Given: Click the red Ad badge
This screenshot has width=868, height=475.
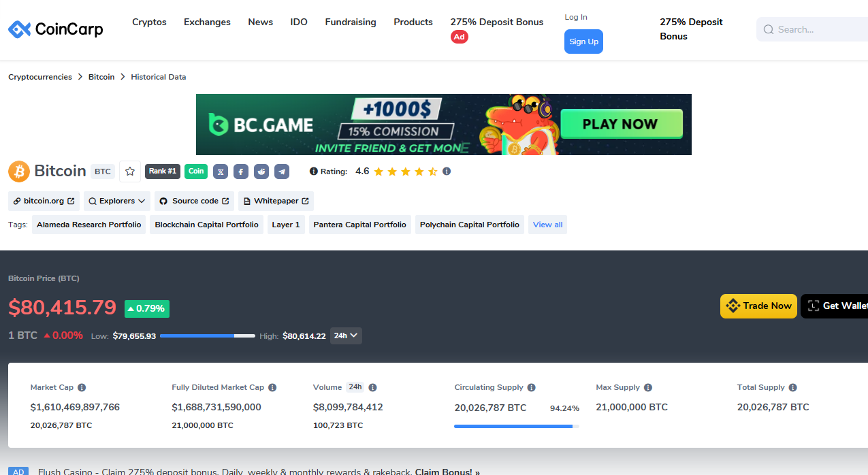Looking at the screenshot, I should (460, 37).
